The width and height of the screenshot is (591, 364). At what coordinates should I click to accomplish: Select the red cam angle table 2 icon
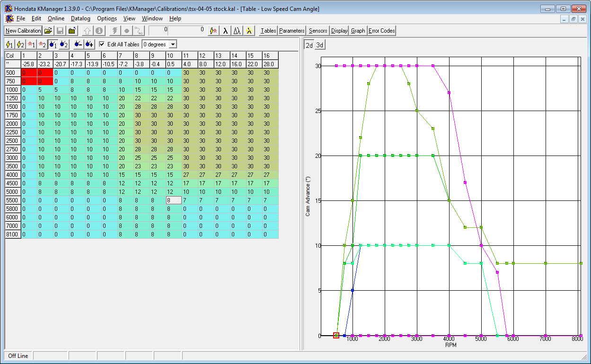click(42, 44)
